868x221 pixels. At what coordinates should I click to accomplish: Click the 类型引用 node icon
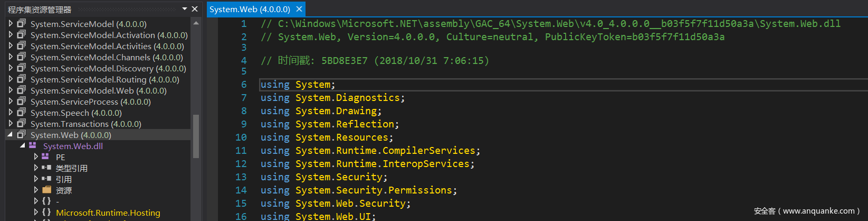point(46,168)
